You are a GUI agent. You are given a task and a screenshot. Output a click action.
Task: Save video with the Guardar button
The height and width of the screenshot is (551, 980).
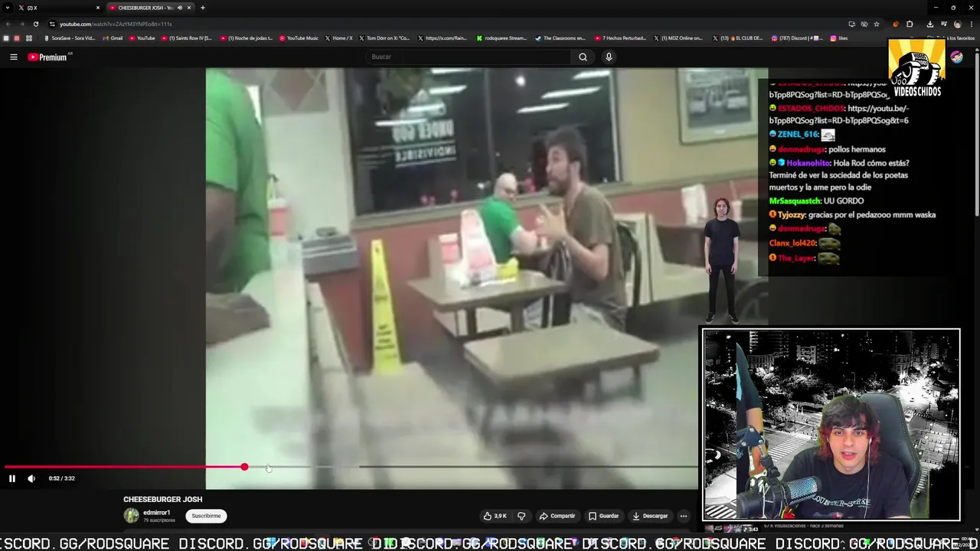click(x=603, y=516)
